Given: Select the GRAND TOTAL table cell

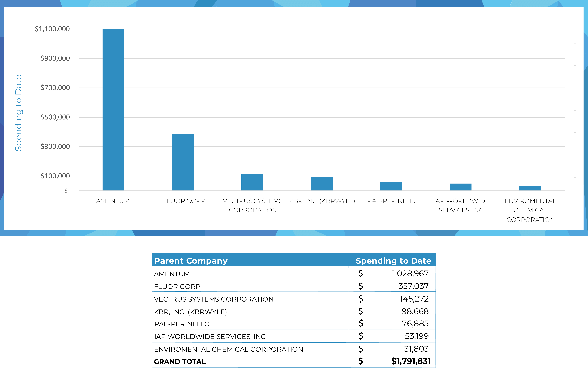Looking at the screenshot, I should [250, 361].
